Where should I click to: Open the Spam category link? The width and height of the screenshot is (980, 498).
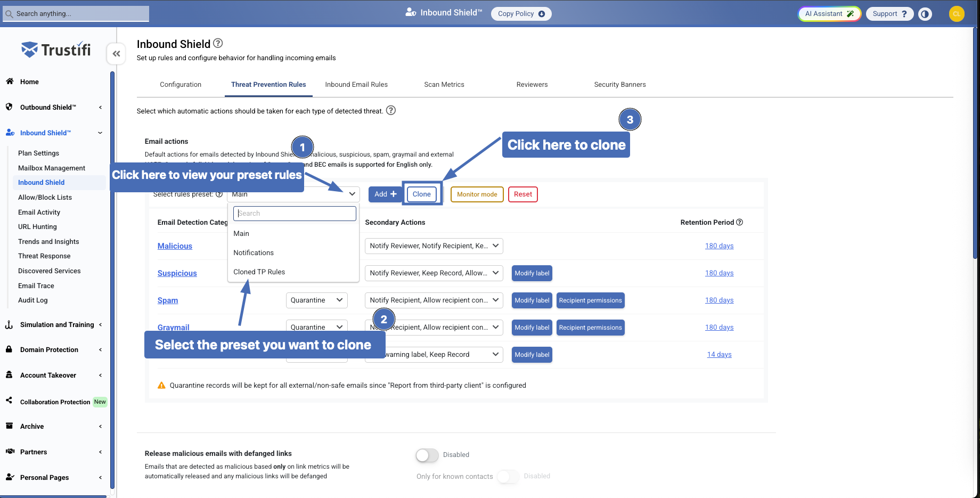168,300
